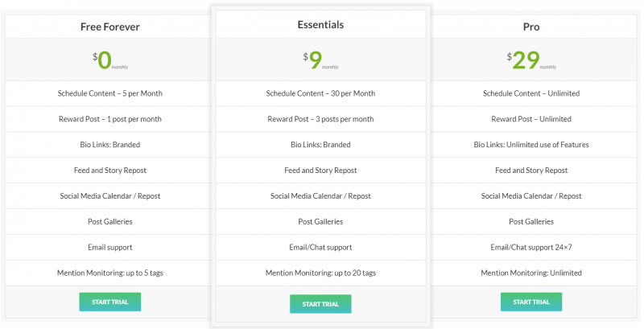Click 'Reward Post – 3 posts per month'

tap(320, 119)
